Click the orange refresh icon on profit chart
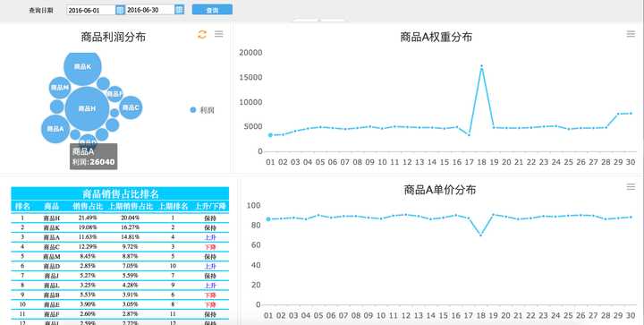 [x=201, y=35]
